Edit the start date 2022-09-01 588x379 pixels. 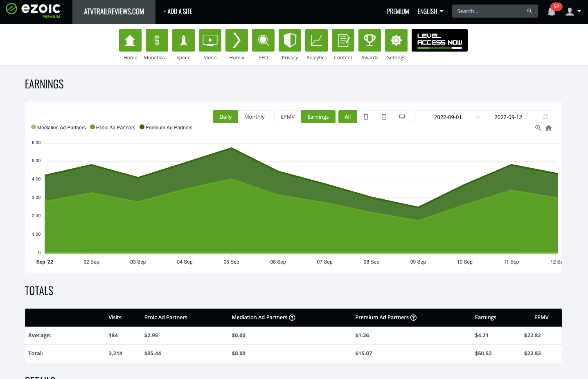448,117
